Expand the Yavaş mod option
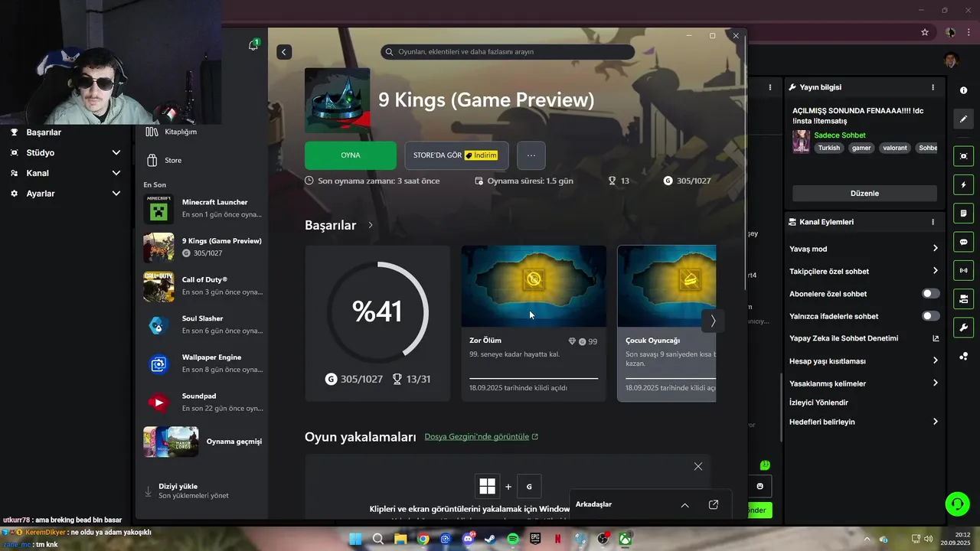This screenshot has width=980, height=551. pyautogui.click(x=864, y=249)
